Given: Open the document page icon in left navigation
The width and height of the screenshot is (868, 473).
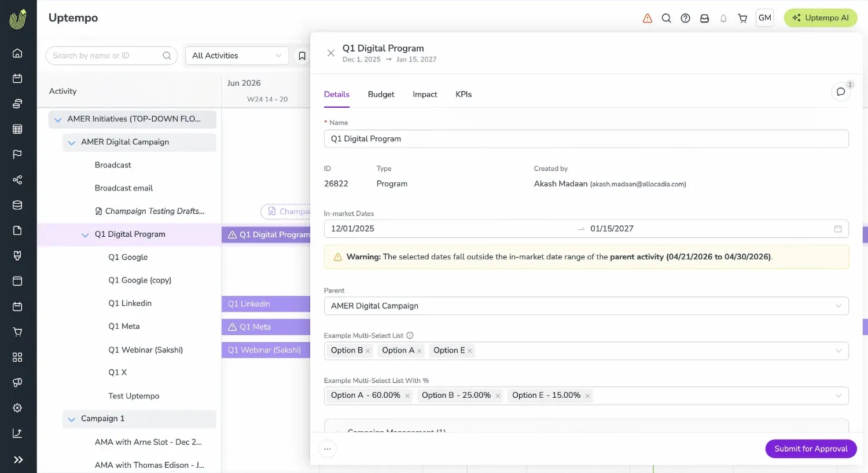Looking at the screenshot, I should point(17,230).
